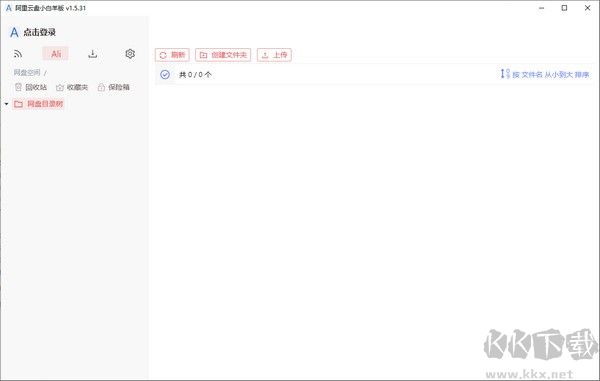Click the 创建文件夹 button
Screen dimensions: 600x381
pyautogui.click(x=223, y=55)
